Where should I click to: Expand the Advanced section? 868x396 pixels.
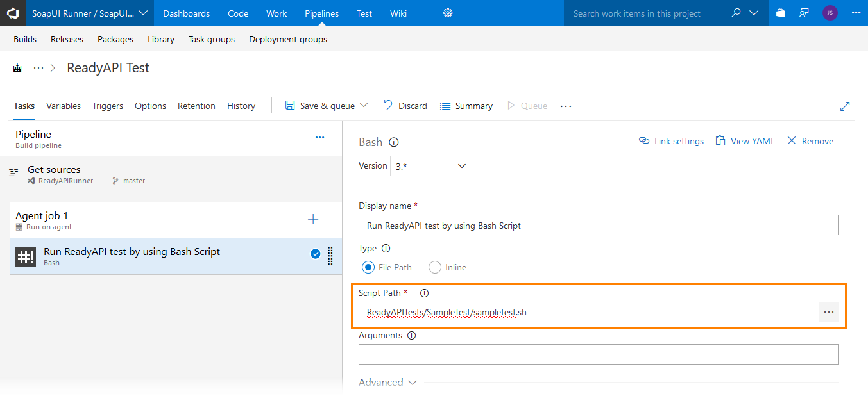click(x=387, y=382)
